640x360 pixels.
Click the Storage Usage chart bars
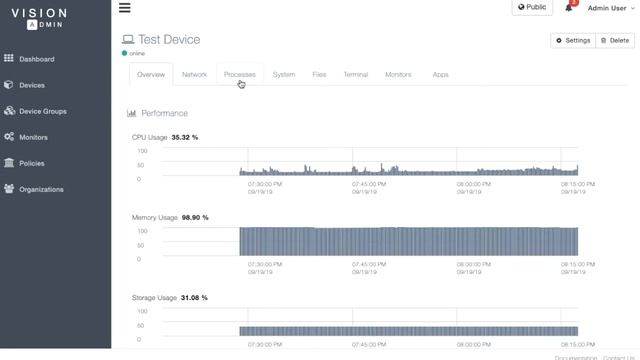[409, 331]
